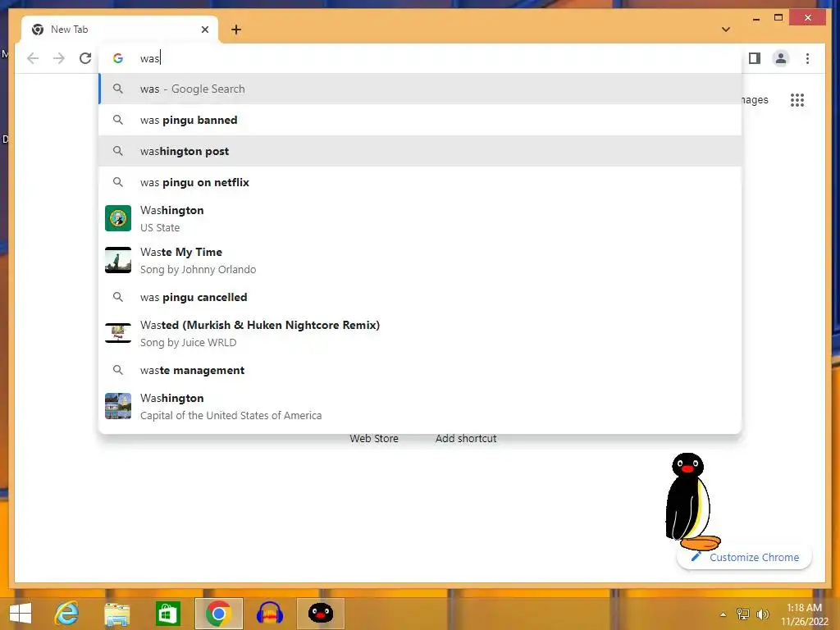Click the browser forward arrow
This screenshot has width=840, height=630.
pos(59,58)
